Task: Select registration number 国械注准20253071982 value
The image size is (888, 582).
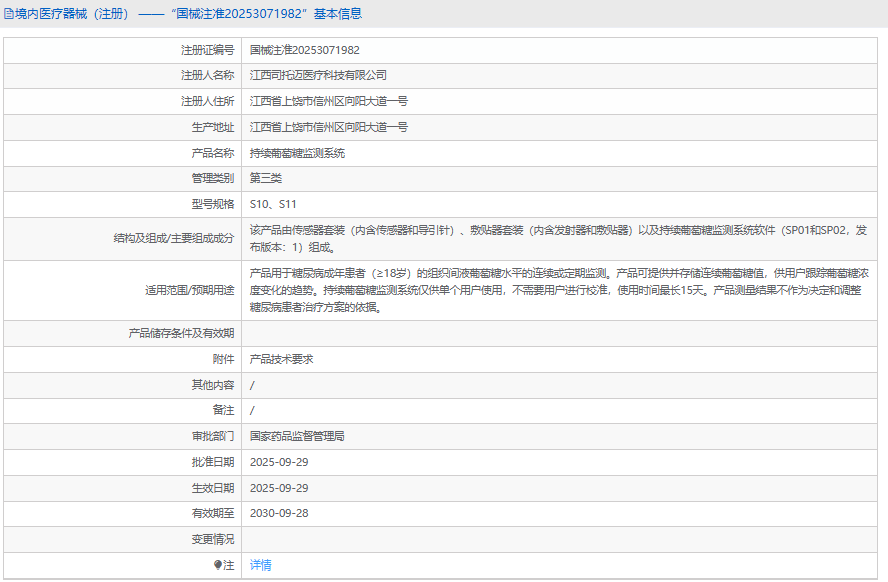Action: (305, 50)
